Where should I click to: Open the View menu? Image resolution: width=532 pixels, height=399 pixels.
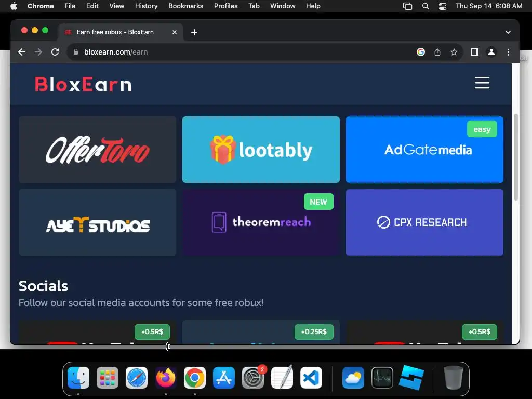coord(116,6)
